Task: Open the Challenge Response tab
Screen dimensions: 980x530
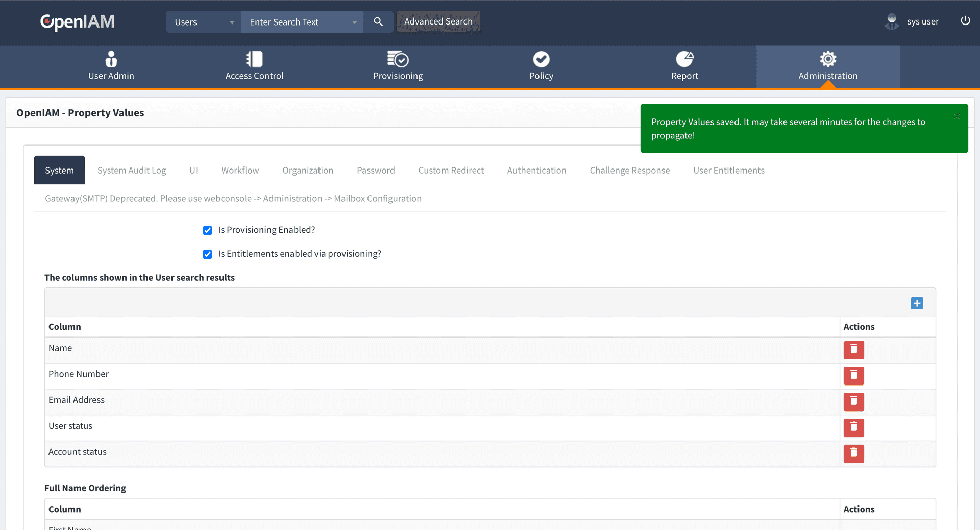Action: pyautogui.click(x=629, y=170)
